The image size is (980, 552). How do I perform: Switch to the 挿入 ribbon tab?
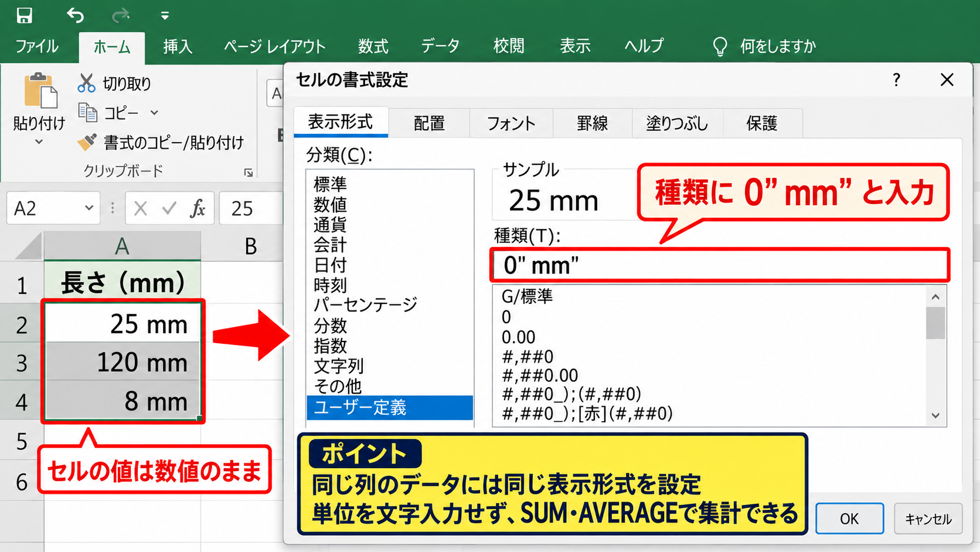click(178, 46)
